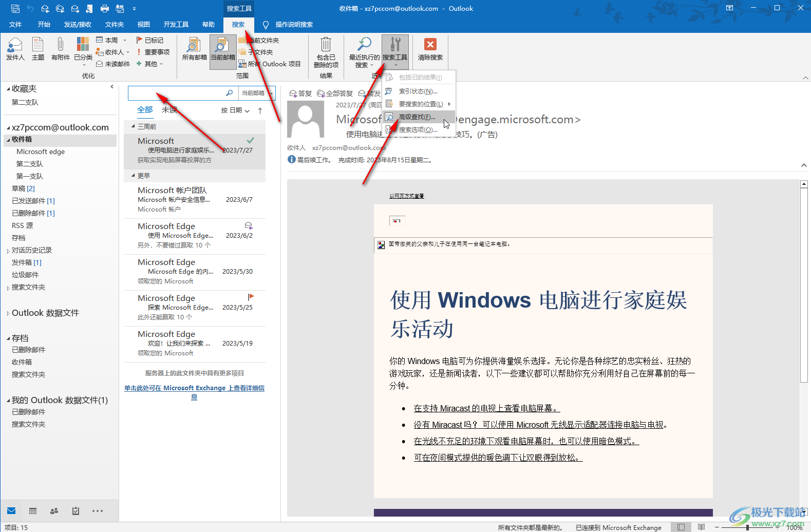Open link about Miracast TV screen viewing
The height and width of the screenshot is (532, 811).
point(487,408)
